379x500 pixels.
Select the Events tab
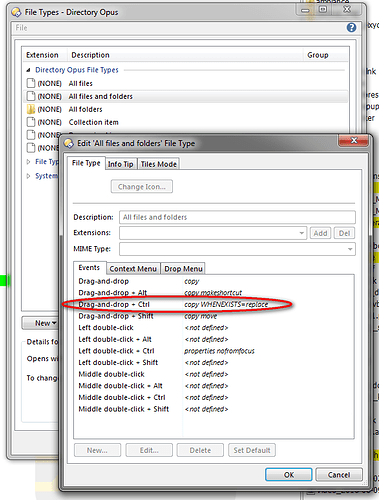[x=89, y=268]
